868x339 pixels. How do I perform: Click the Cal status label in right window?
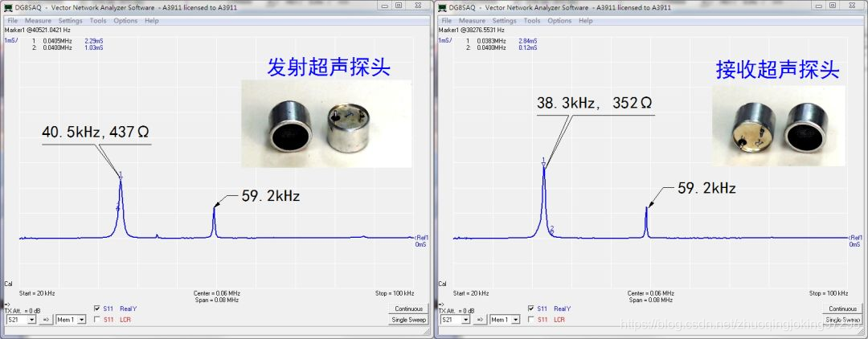pyautogui.click(x=442, y=284)
